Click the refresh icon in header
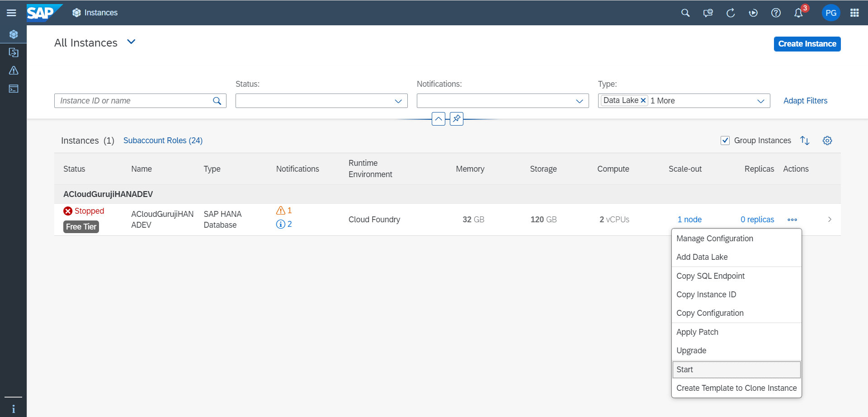The width and height of the screenshot is (868, 417). (731, 13)
